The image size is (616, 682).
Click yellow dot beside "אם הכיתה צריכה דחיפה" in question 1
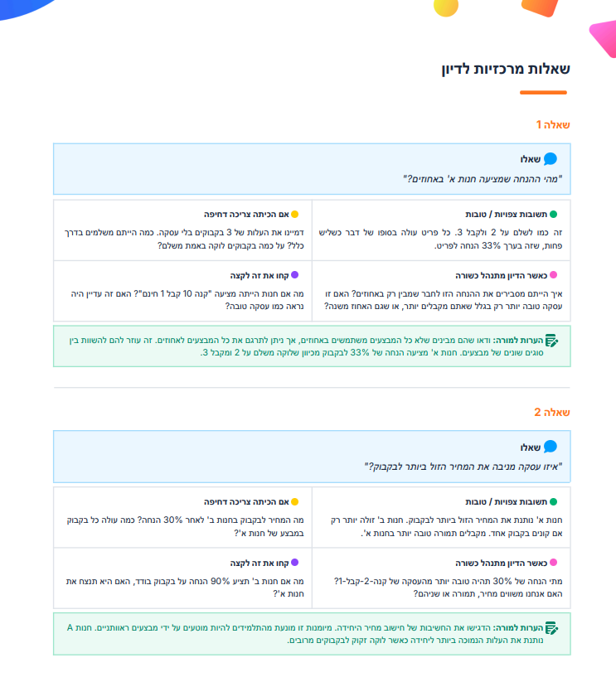(294, 214)
